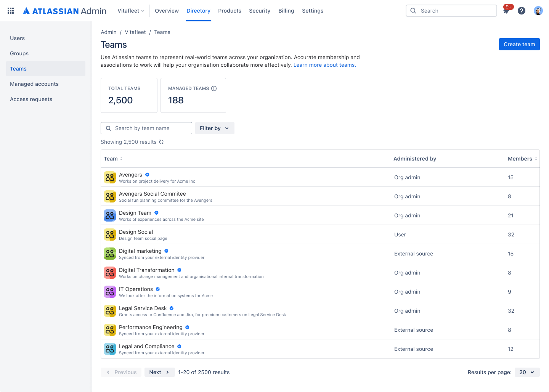Click into the global Search field
Image resolution: width=549 pixels, height=392 pixels.
click(451, 11)
